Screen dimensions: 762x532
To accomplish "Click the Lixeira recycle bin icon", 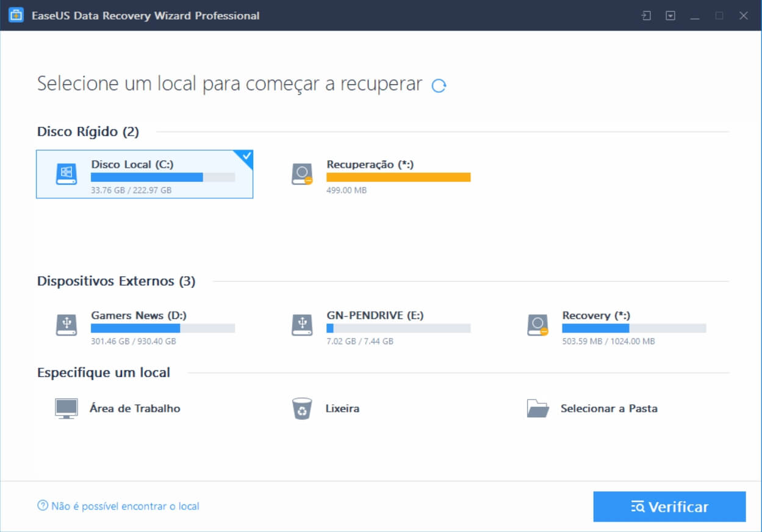I will click(x=302, y=408).
